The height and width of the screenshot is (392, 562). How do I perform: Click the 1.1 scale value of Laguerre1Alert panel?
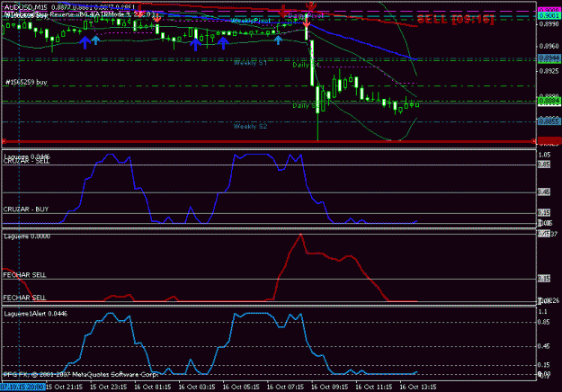[543, 312]
